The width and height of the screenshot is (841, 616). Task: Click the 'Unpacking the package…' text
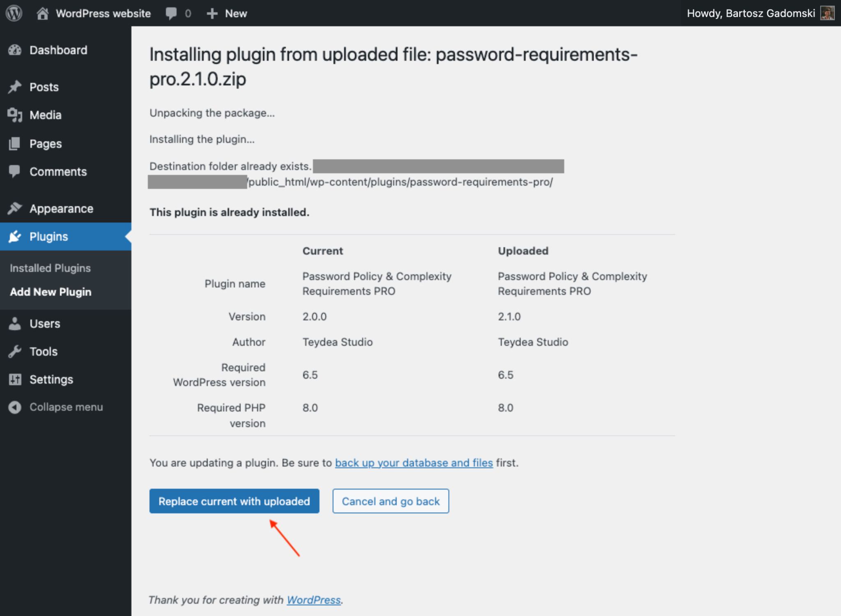[212, 113]
